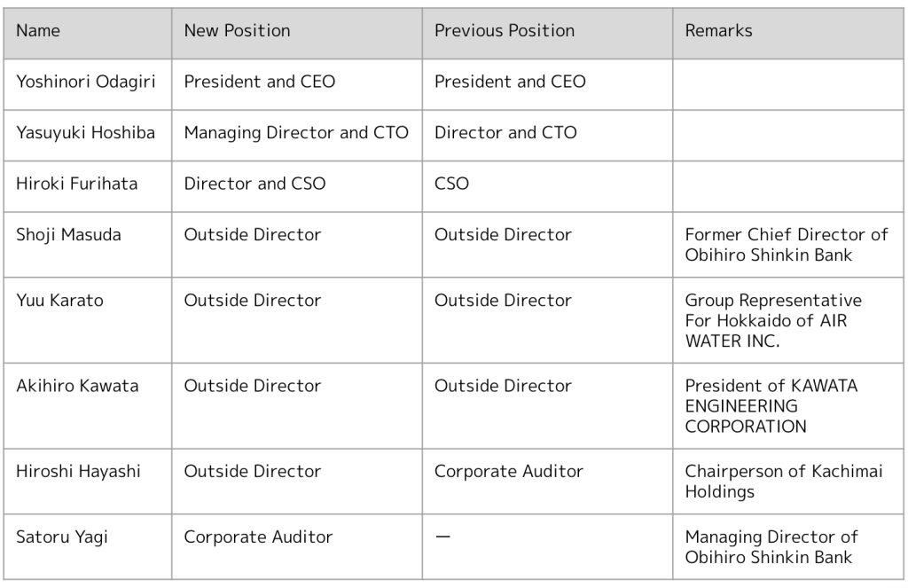Image resolution: width=908 pixels, height=588 pixels.
Task: Click Managing Director and CTO cell
Action: pos(297,135)
